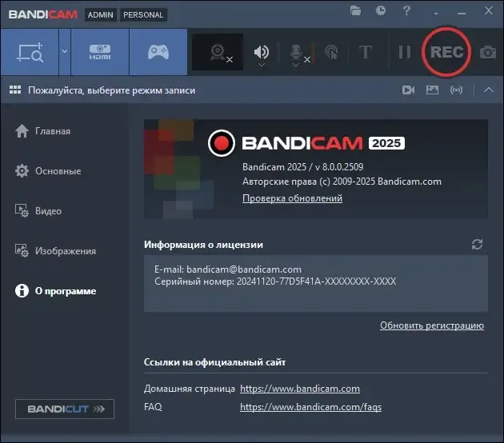Click the serial number text line
The image size is (504, 443).
click(275, 281)
